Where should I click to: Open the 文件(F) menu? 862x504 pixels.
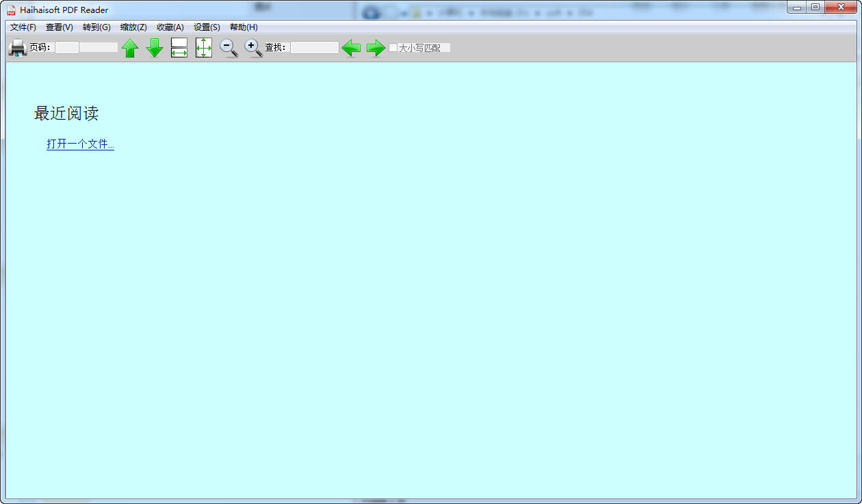[23, 27]
